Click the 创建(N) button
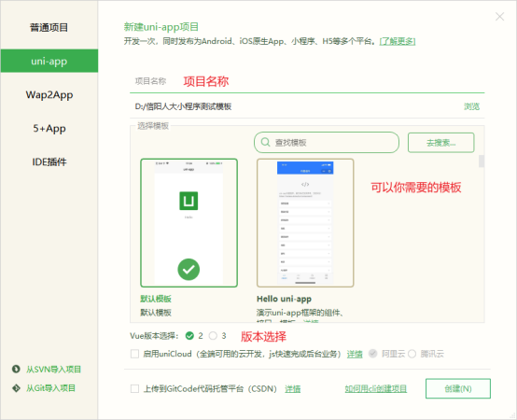The image size is (517, 420). 458,388
